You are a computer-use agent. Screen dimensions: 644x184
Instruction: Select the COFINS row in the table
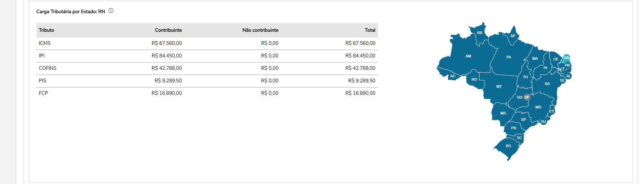pos(207,68)
